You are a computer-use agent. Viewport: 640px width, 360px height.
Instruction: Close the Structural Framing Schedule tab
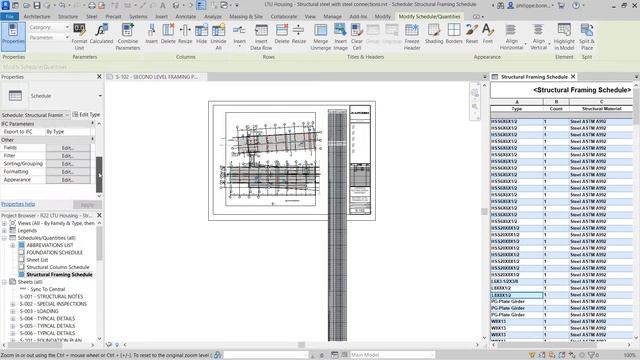(x=573, y=77)
